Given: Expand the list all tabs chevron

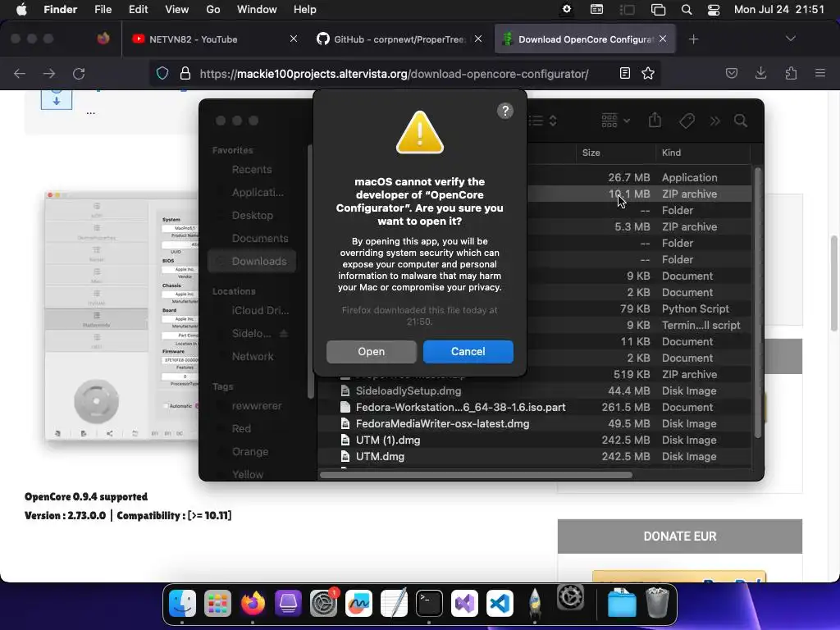Looking at the screenshot, I should pyautogui.click(x=790, y=39).
